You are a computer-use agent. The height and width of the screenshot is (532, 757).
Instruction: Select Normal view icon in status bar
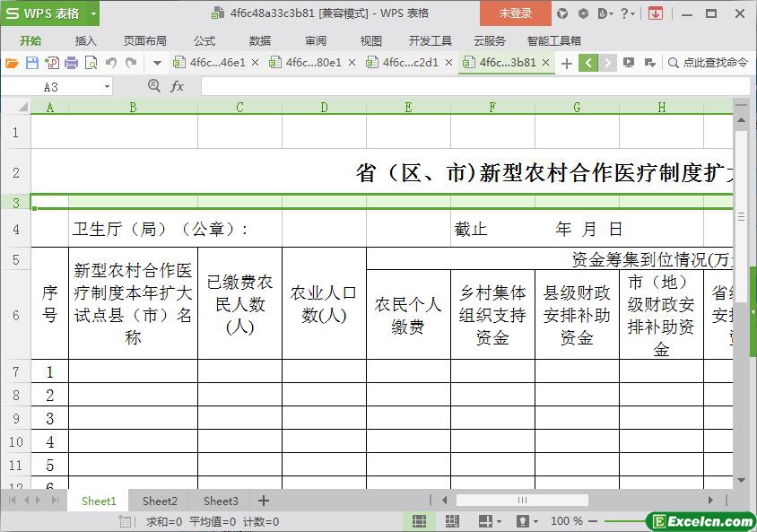[419, 521]
